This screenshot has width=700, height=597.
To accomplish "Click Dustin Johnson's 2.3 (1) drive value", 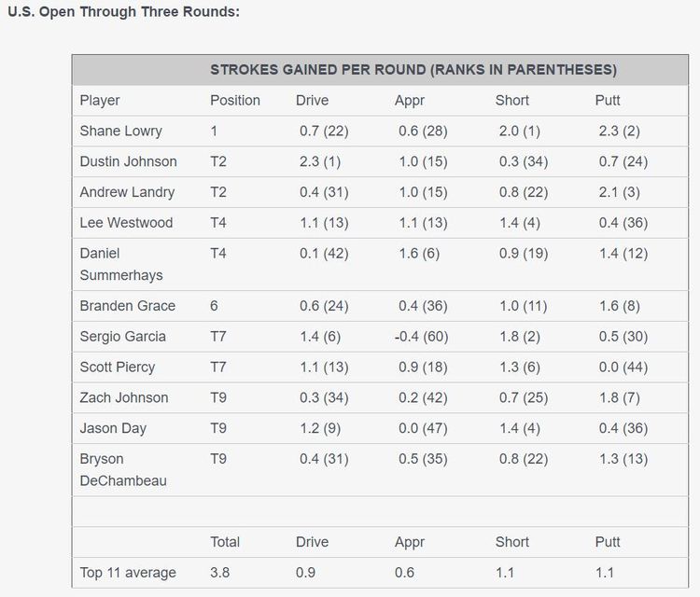I will coord(320,161).
